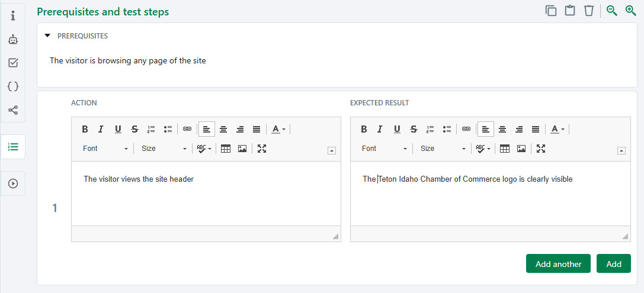Open the information tab in sidebar
Screen dimensions: 644x293
[x=13, y=16]
